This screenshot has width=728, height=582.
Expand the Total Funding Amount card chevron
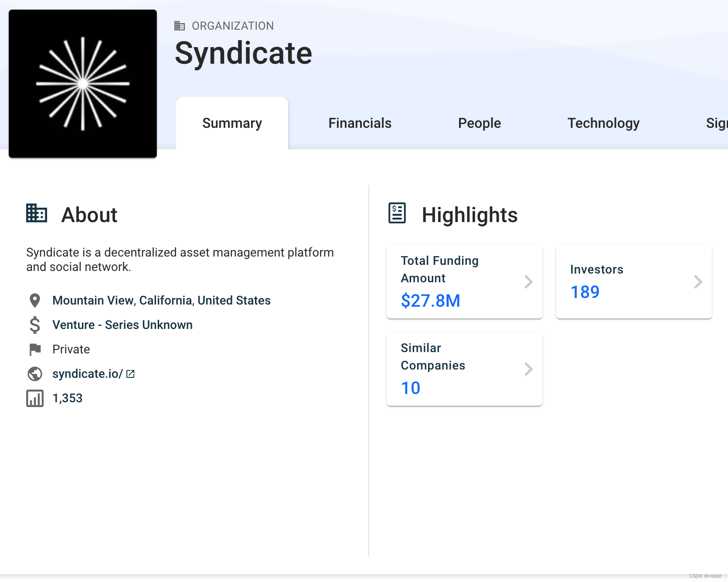point(528,282)
